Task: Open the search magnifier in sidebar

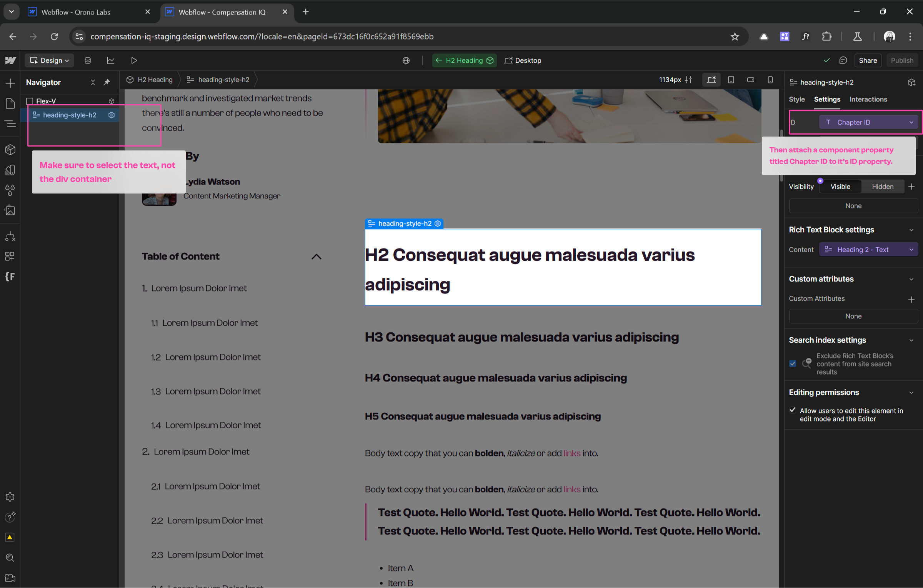Action: click(x=10, y=558)
